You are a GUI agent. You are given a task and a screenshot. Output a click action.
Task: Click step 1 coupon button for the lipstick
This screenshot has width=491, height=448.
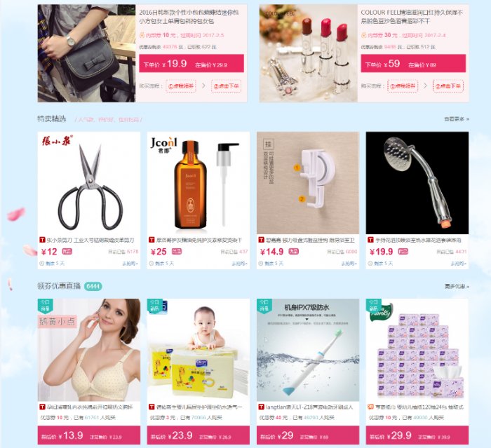click(x=403, y=86)
